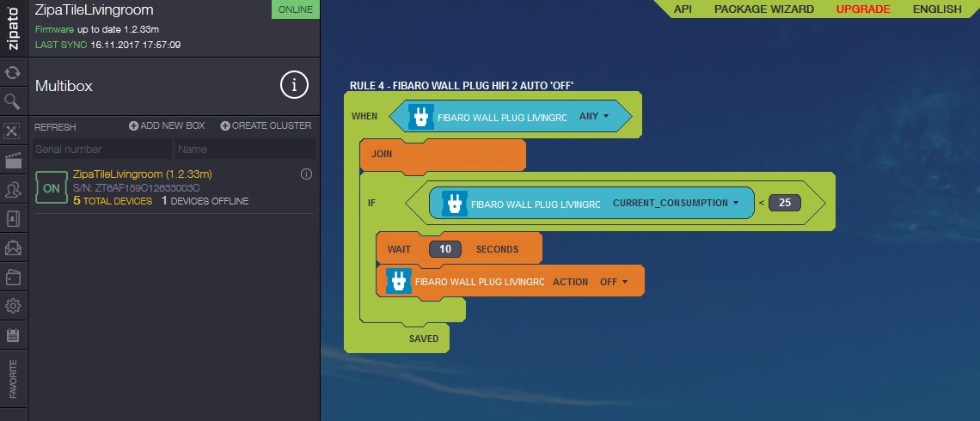Open the users icon in sidebar
Image resolution: width=980 pixels, height=421 pixels.
click(13, 190)
